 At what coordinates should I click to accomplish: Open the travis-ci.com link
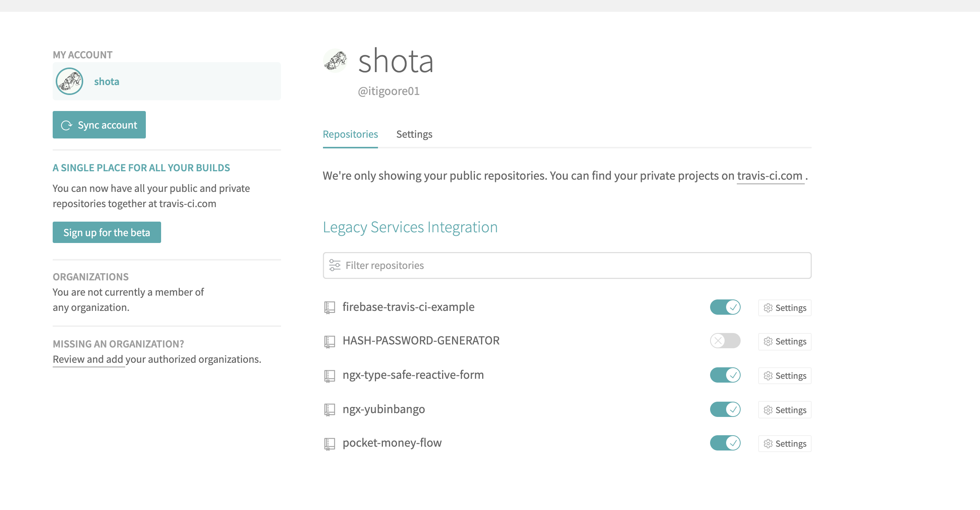[770, 175]
